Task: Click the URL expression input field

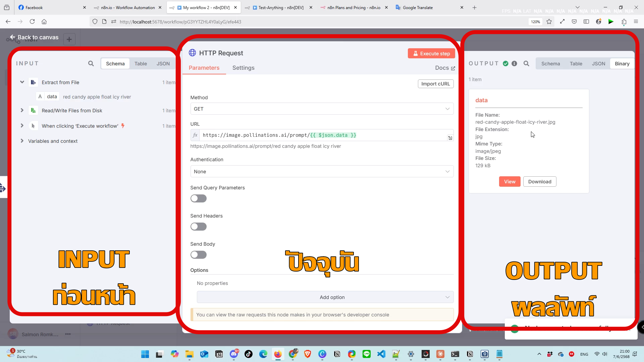Action: [x=322, y=135]
